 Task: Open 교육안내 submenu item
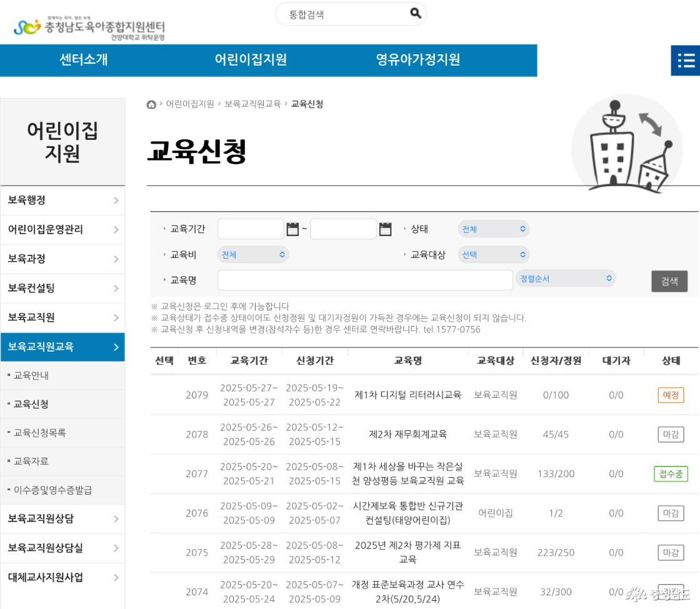coord(31,375)
